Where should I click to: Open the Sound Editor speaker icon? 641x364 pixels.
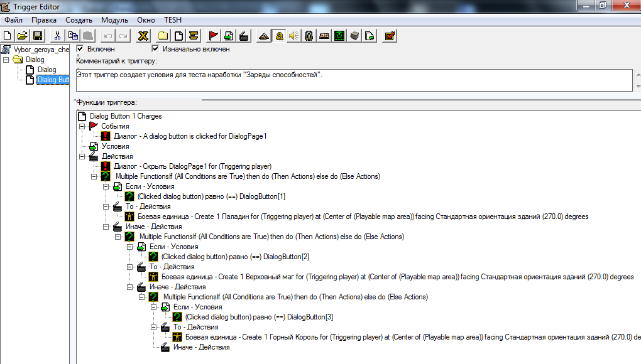(294, 36)
